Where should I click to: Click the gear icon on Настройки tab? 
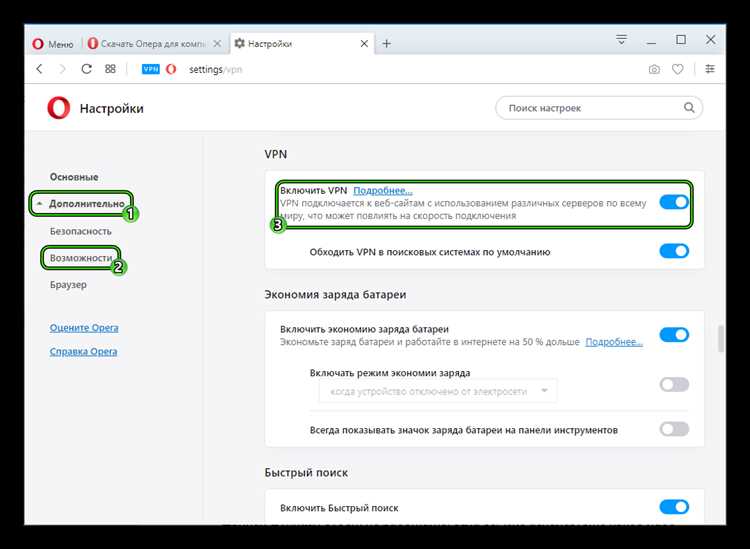coord(240,44)
